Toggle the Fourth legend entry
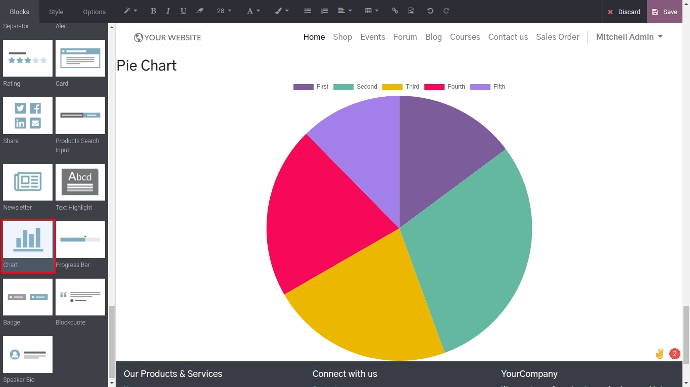Image resolution: width=690 pixels, height=387 pixels. click(x=444, y=87)
